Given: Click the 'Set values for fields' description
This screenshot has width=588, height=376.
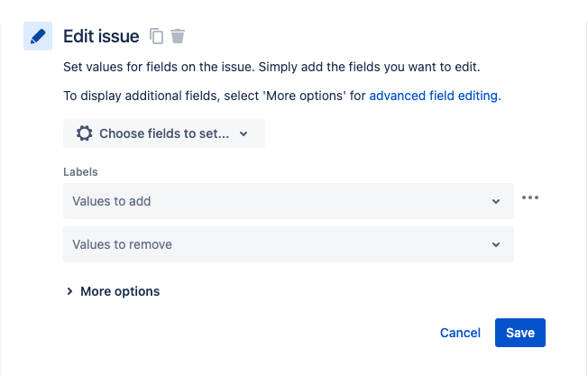Looking at the screenshot, I should [x=271, y=67].
